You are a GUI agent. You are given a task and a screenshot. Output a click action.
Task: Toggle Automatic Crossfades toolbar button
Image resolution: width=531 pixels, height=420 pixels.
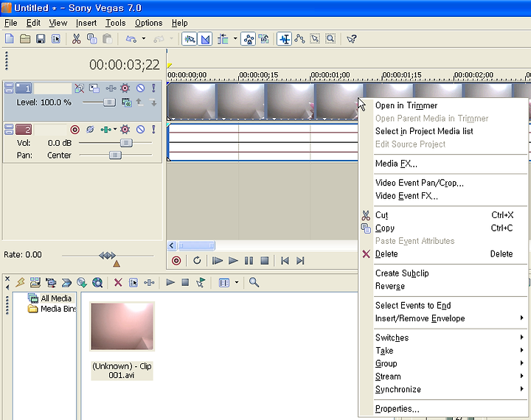click(205, 39)
